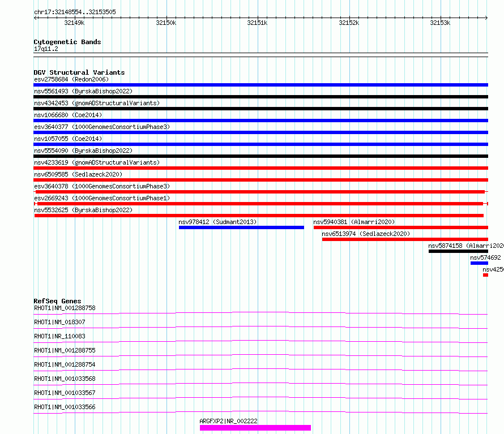The width and height of the screenshot is (504, 434).
Task: Select RHOT1 NM_001033566 transcript label
Action: pos(65,407)
